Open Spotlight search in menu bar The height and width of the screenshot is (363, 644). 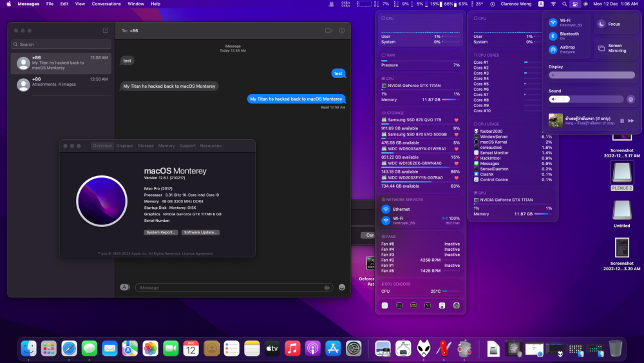pos(564,4)
